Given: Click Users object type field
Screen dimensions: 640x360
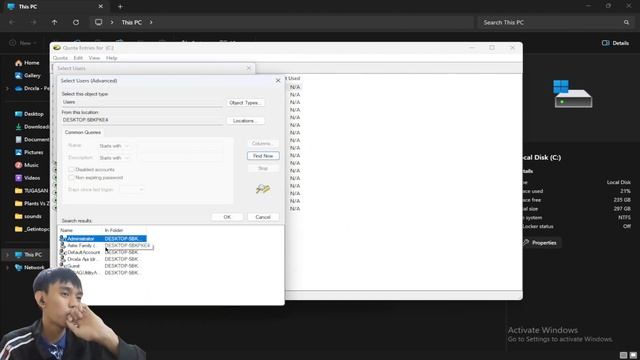Looking at the screenshot, I should pyautogui.click(x=142, y=102).
